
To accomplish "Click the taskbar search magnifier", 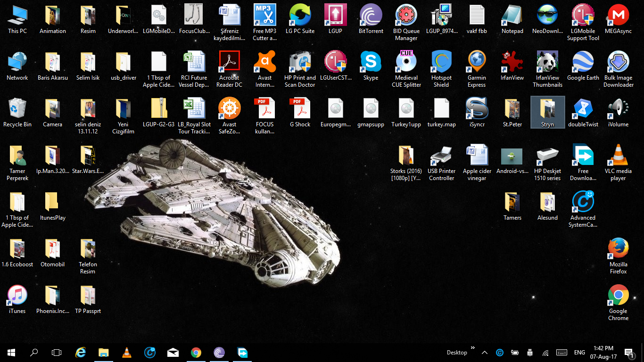I will point(34,352).
